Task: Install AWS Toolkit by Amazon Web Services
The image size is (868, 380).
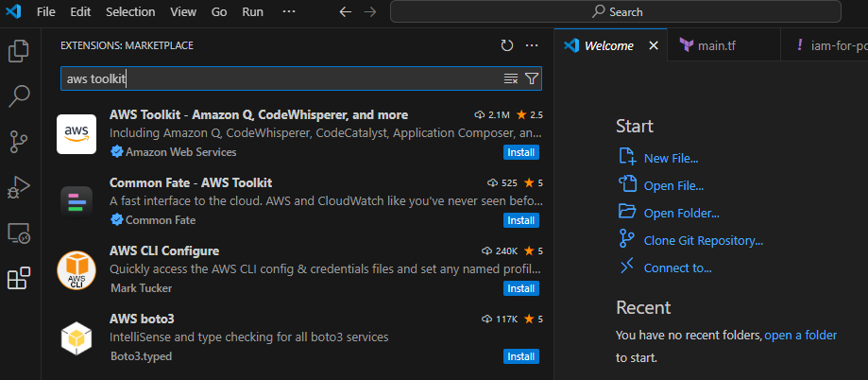Action: 521,152
